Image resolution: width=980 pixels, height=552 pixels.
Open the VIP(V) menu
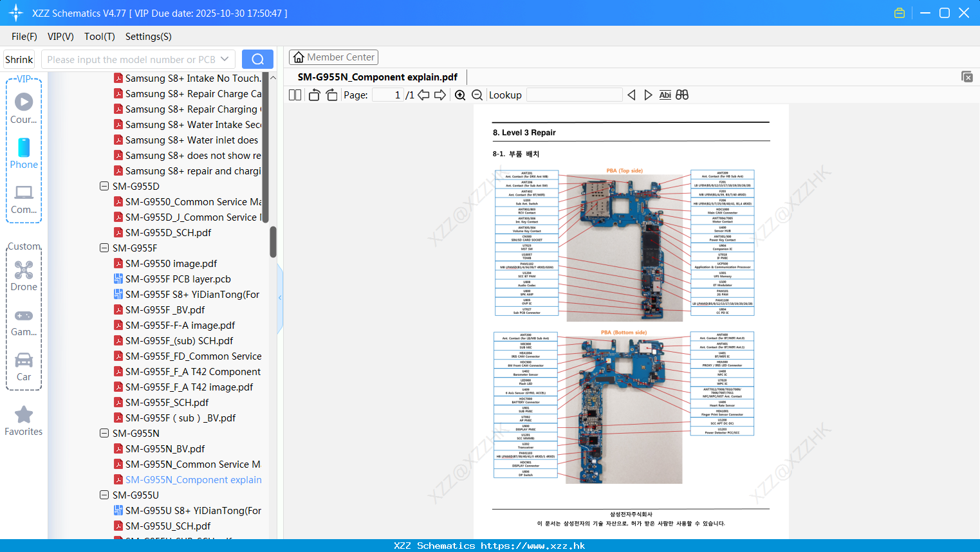pyautogui.click(x=60, y=37)
